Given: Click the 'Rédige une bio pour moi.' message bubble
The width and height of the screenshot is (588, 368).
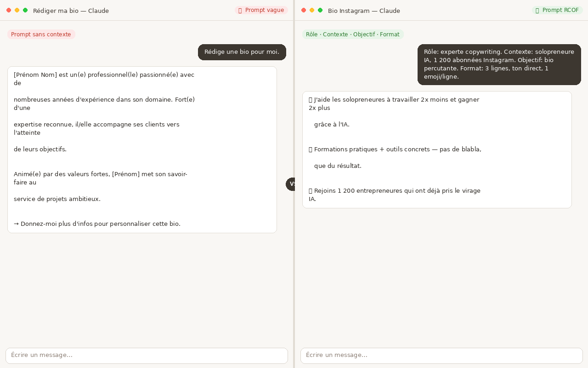Looking at the screenshot, I should click(x=242, y=52).
